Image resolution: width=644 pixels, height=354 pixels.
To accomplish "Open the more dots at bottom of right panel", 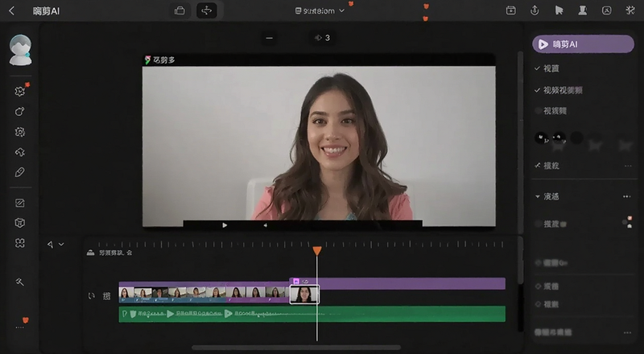I will click(627, 332).
